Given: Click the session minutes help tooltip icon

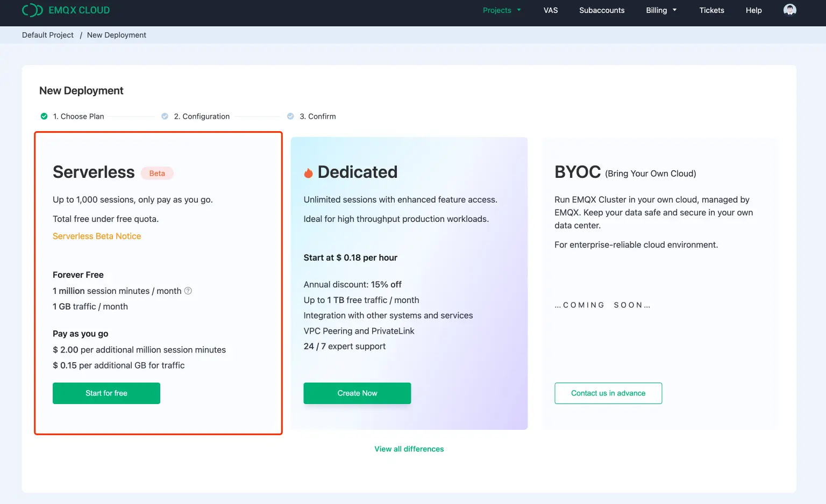Looking at the screenshot, I should pyautogui.click(x=188, y=291).
